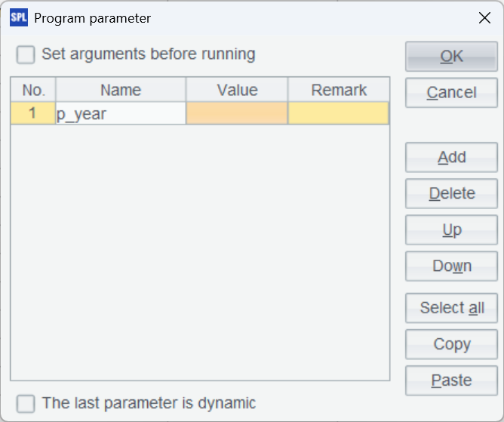Click the Cancel button
Viewport: 504px width, 422px height.
pyautogui.click(x=451, y=93)
